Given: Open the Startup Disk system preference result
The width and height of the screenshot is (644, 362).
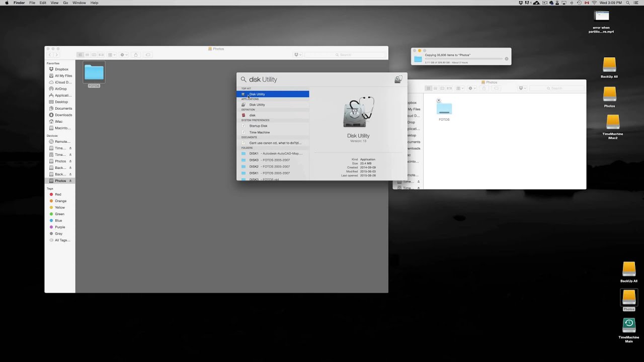Looking at the screenshot, I should [273, 126].
